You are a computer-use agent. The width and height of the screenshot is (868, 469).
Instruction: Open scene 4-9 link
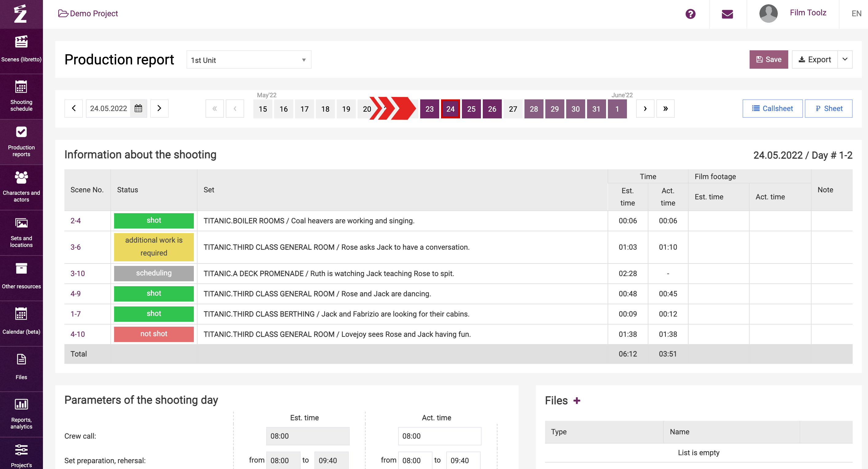point(75,294)
